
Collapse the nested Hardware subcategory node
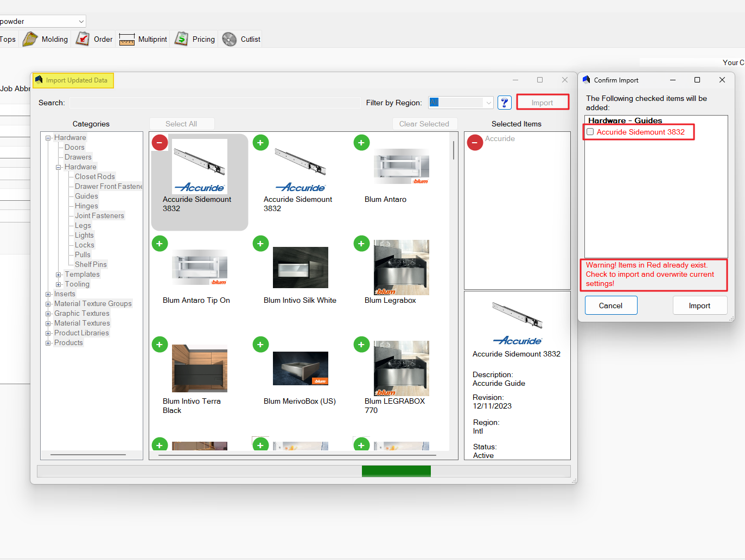[59, 167]
